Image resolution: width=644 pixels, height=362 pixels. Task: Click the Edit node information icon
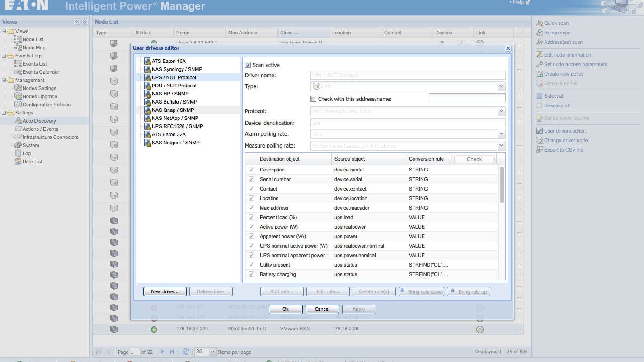[x=540, y=55]
